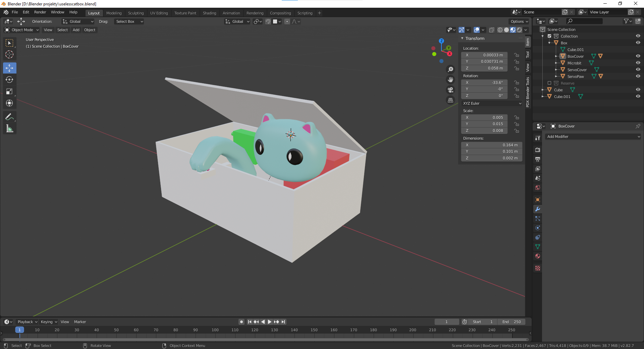Open the Scene properties tab

click(538, 178)
